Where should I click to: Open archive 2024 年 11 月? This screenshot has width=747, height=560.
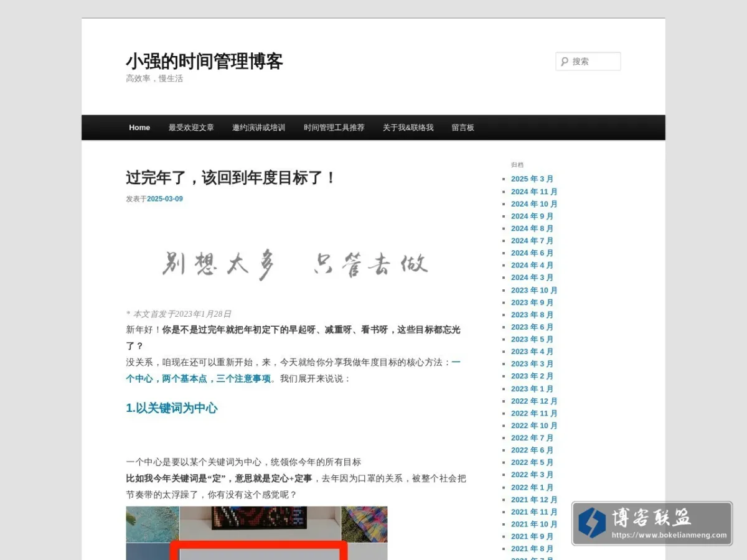[534, 192]
